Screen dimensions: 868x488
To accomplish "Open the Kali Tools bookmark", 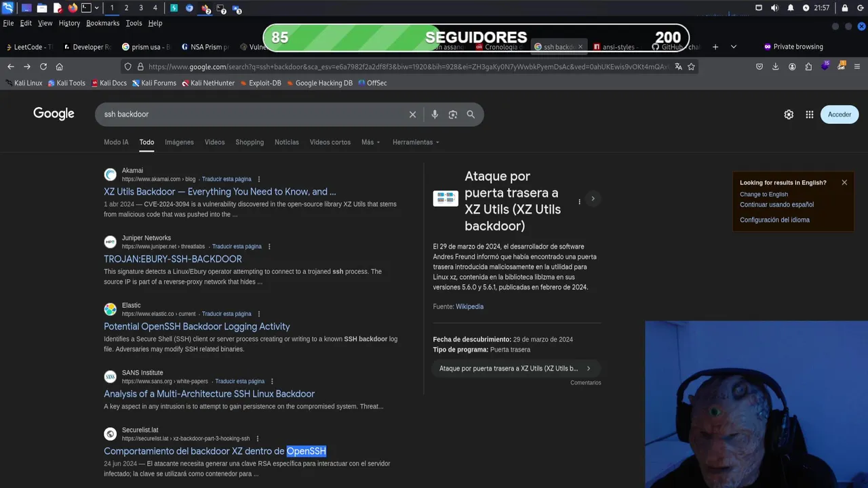I will [66, 83].
